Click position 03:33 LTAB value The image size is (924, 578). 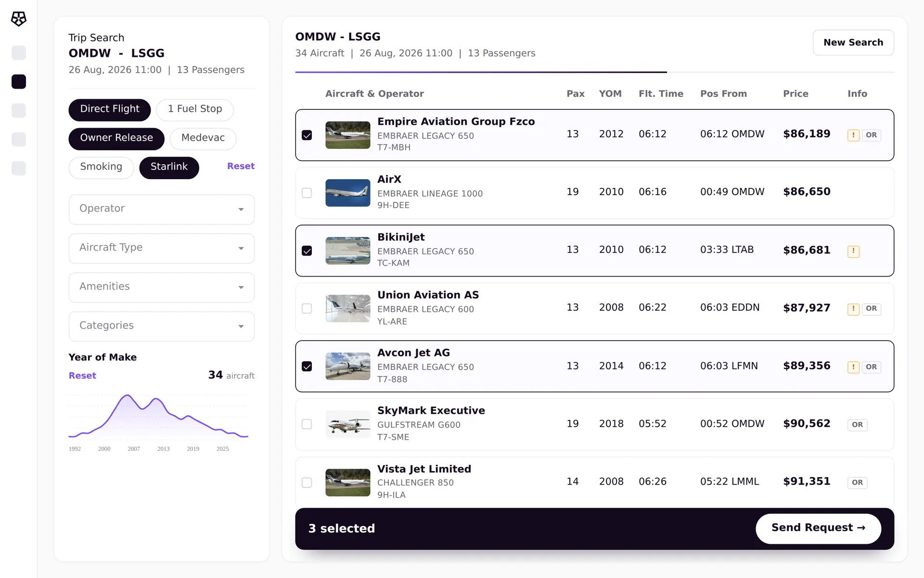[x=727, y=250]
